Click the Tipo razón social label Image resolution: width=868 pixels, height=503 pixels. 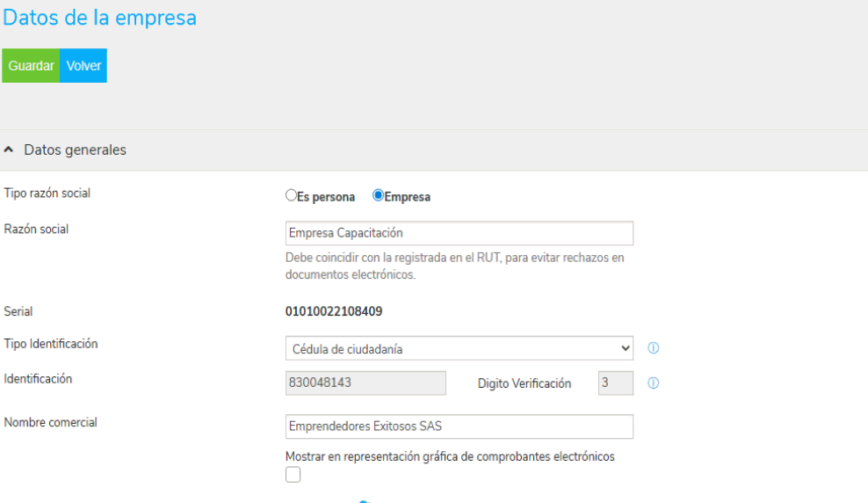coord(47,193)
